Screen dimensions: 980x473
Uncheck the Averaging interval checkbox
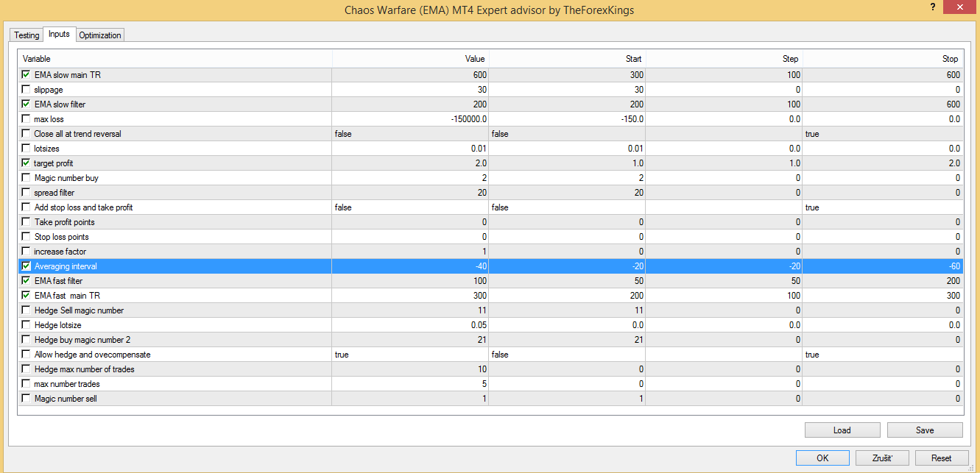click(27, 266)
